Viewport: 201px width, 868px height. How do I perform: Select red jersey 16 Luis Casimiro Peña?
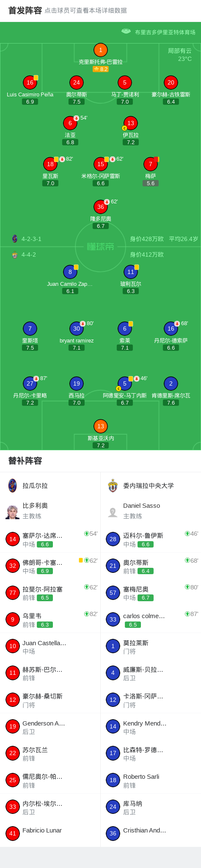click(x=30, y=82)
